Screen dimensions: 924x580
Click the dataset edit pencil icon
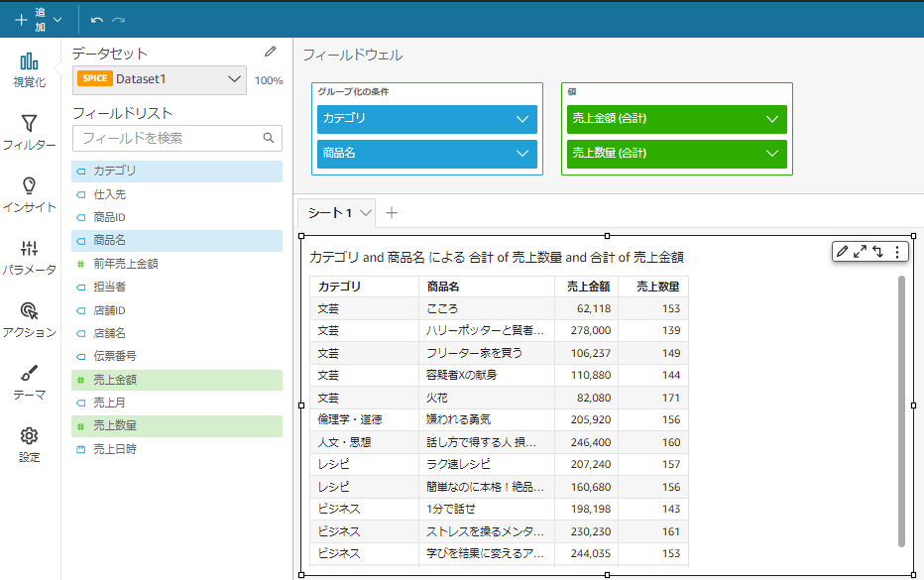click(x=271, y=52)
